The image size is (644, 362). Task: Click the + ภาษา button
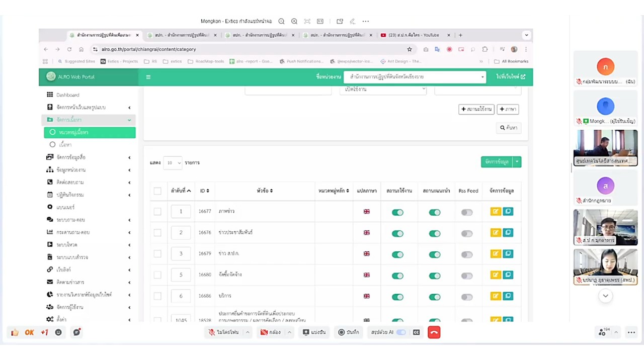click(508, 109)
